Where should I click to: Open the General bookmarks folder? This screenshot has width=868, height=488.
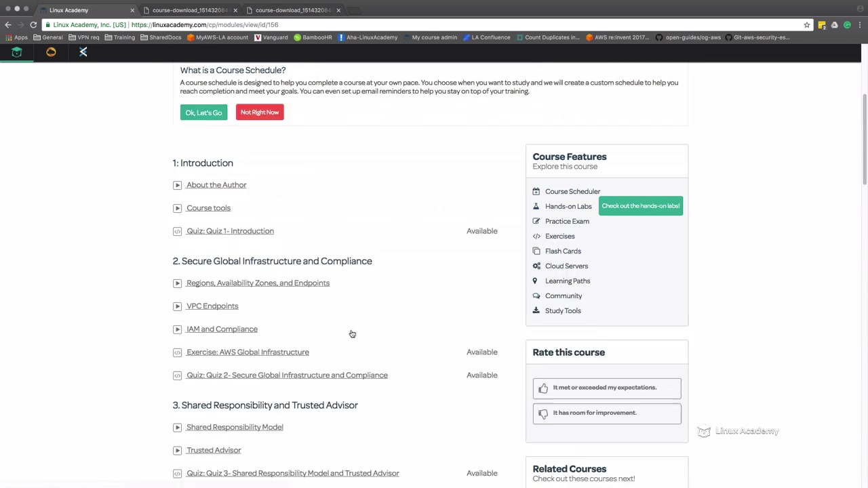coord(48,37)
